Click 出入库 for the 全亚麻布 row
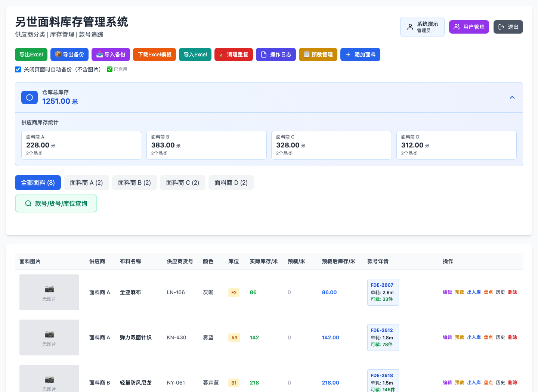The image size is (538, 392). click(474, 292)
